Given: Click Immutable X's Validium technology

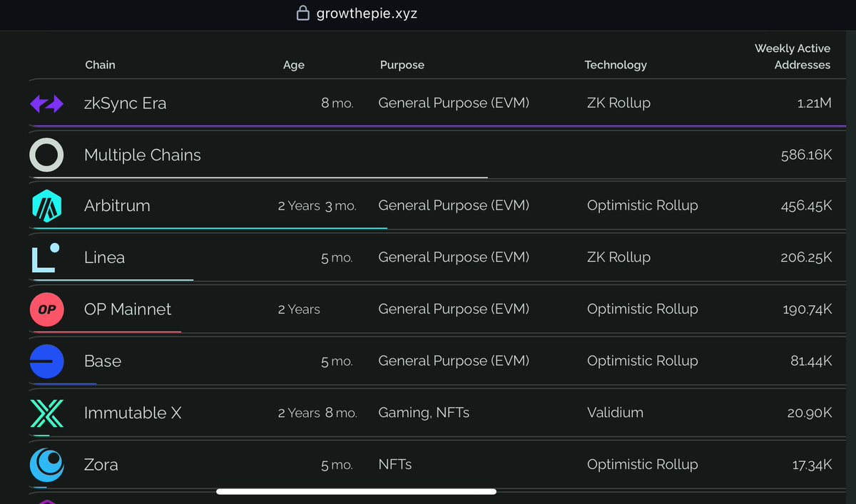Looking at the screenshot, I should [615, 413].
